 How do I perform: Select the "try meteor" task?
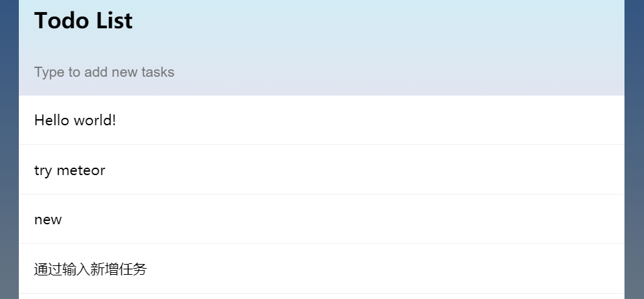pyautogui.click(x=70, y=170)
